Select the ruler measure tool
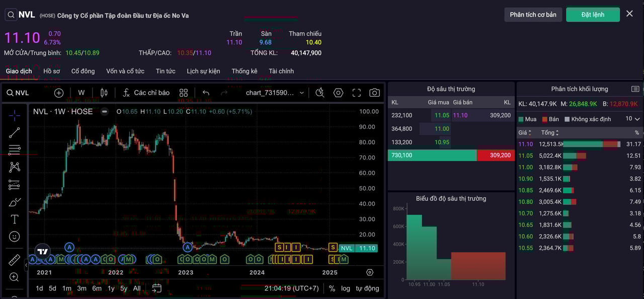 (x=15, y=260)
